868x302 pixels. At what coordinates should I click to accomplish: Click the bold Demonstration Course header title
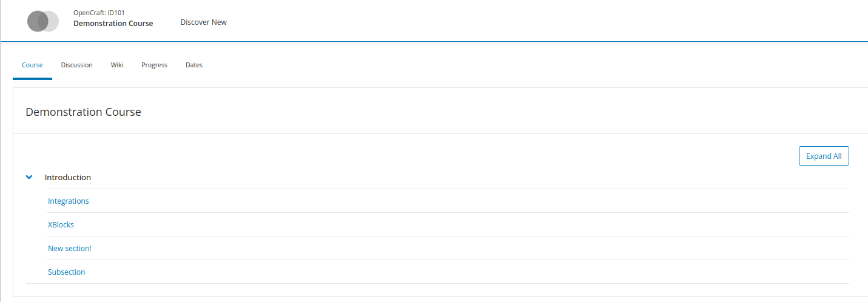point(113,24)
